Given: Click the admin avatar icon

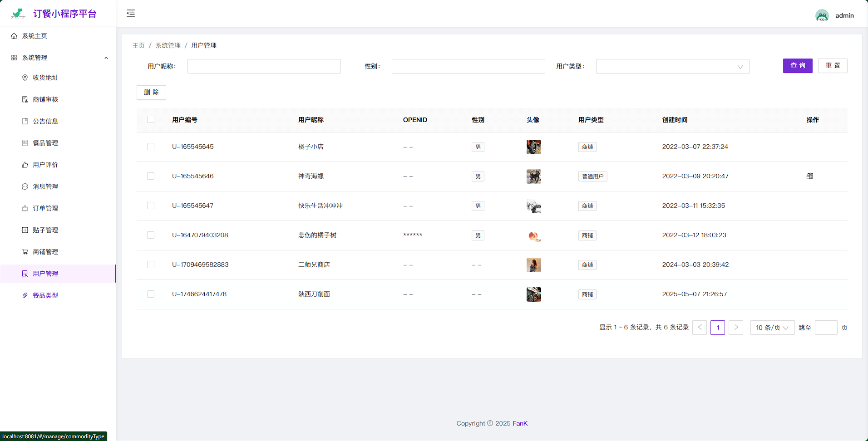Looking at the screenshot, I should (x=822, y=15).
